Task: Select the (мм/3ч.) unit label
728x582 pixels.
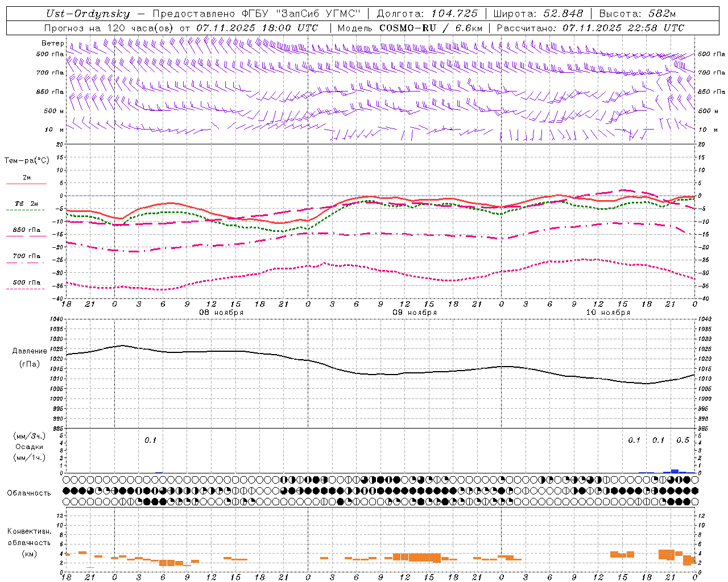Action: [x=30, y=436]
